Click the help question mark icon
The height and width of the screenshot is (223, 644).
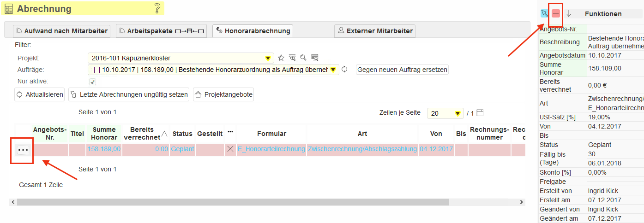tap(157, 8)
